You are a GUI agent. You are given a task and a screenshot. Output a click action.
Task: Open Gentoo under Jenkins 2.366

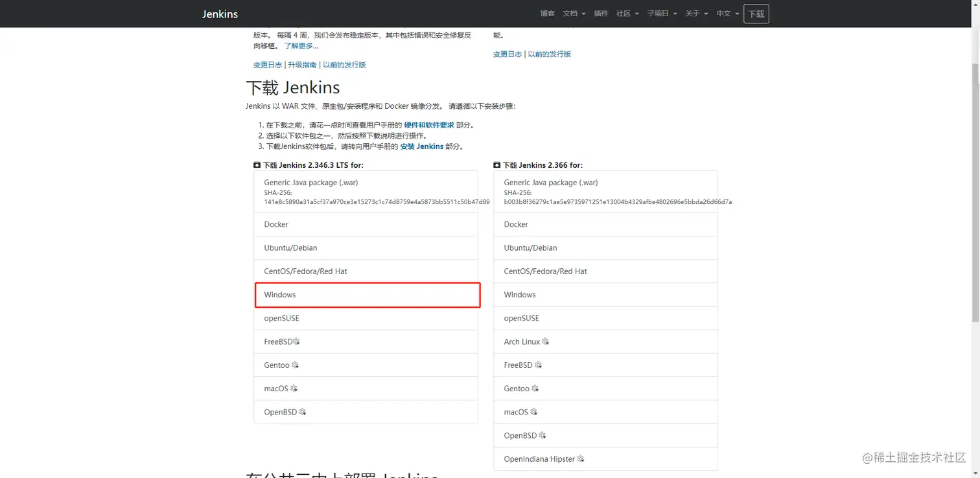point(605,388)
